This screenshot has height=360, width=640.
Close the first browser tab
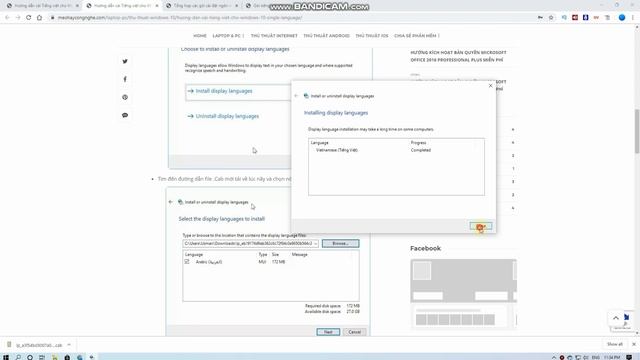[x=77, y=6]
